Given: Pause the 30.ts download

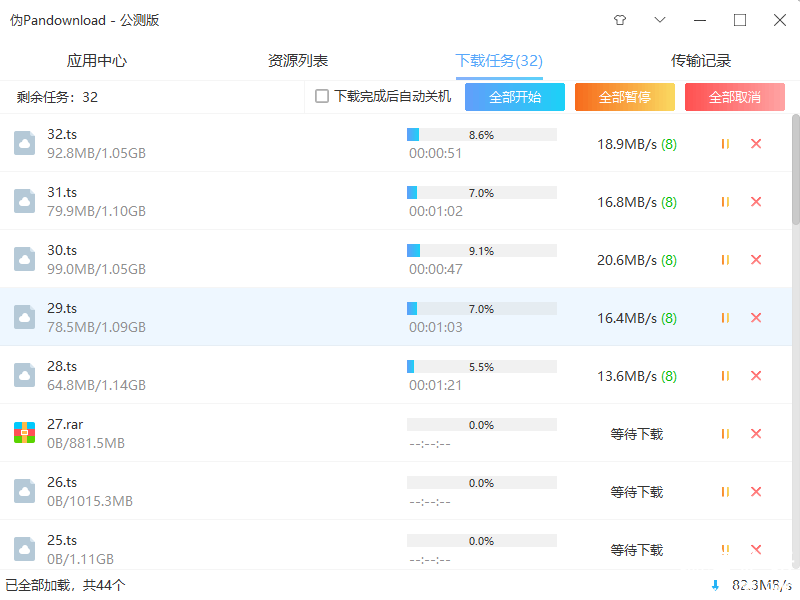Looking at the screenshot, I should coord(725,260).
